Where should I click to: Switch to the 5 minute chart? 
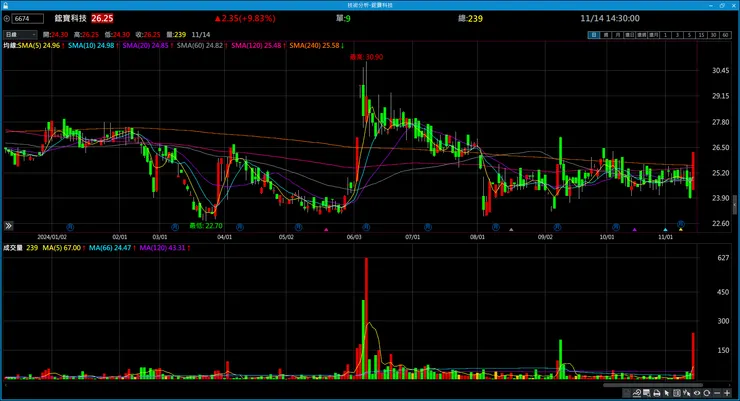point(690,35)
